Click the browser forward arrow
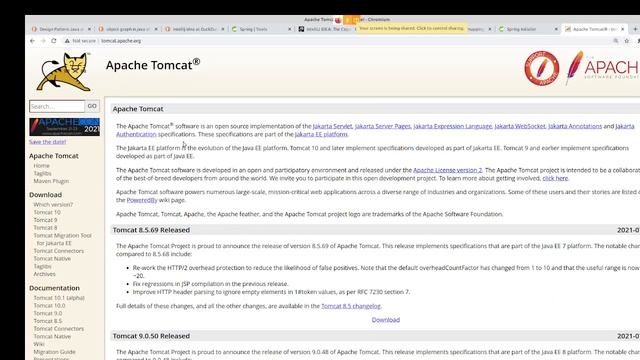This screenshot has height=360, width=640. click(43, 41)
